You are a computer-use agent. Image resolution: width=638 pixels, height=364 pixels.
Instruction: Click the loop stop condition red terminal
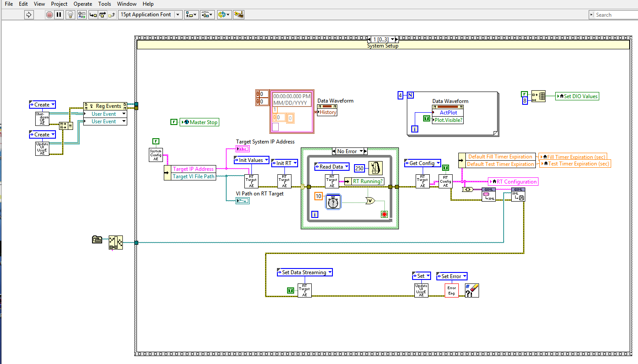[x=384, y=214]
